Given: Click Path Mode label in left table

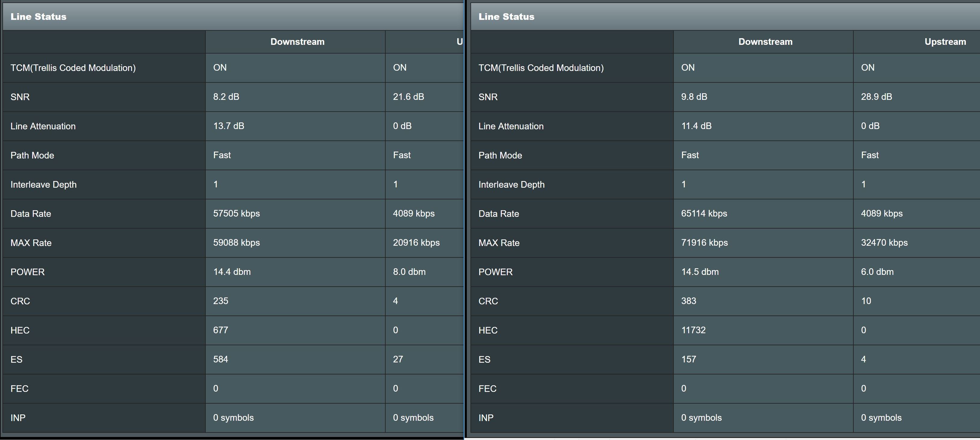Looking at the screenshot, I should (32, 155).
